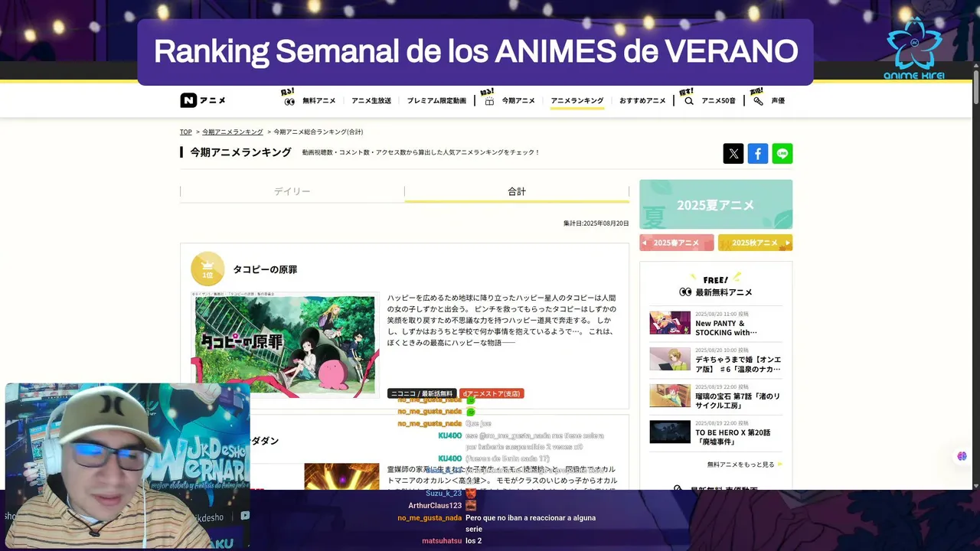Go to TOP in the breadcrumb
This screenshot has width=980, height=551.
tap(186, 132)
